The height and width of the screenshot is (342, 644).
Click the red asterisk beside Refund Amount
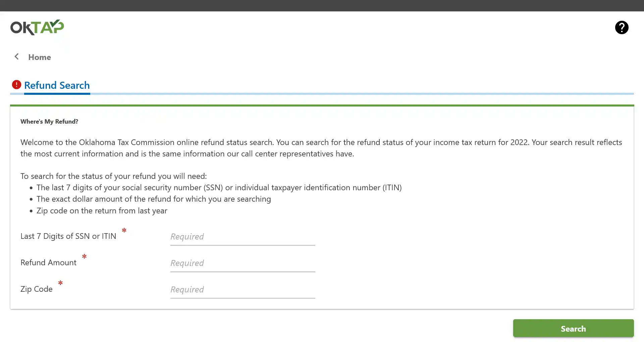point(84,257)
